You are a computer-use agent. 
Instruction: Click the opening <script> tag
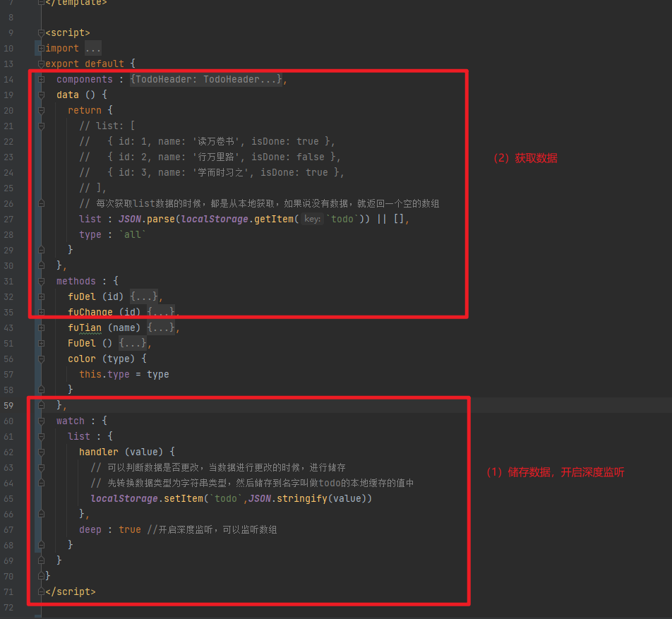coord(68,33)
